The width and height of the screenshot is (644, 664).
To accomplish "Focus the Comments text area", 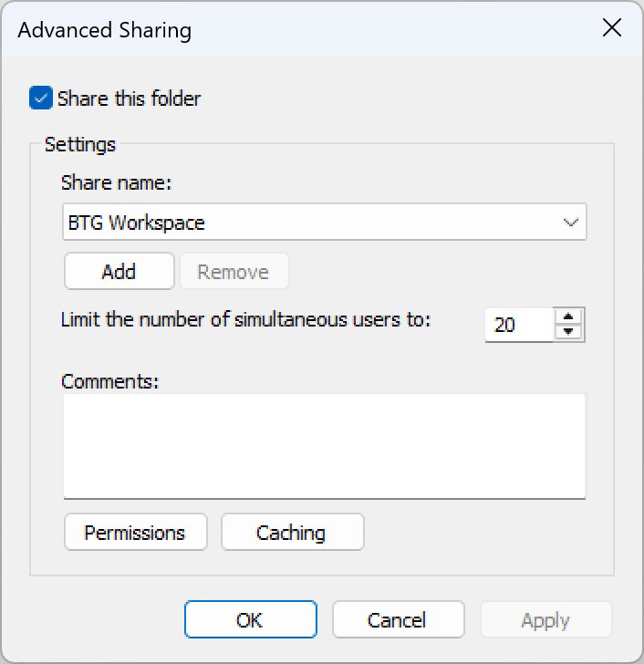I will [324, 446].
